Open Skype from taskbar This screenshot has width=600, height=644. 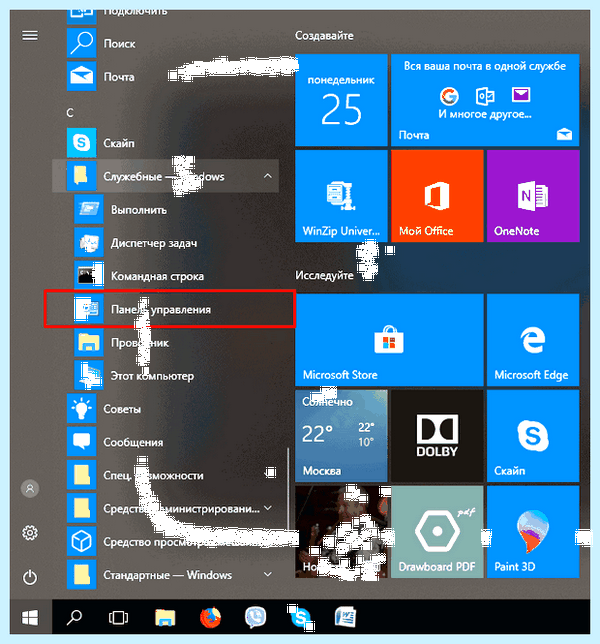tap(301, 617)
